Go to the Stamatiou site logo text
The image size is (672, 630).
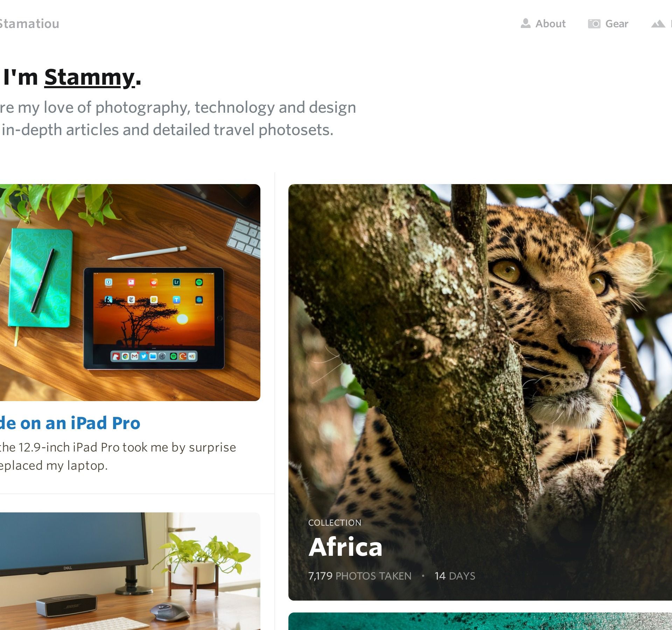click(29, 24)
